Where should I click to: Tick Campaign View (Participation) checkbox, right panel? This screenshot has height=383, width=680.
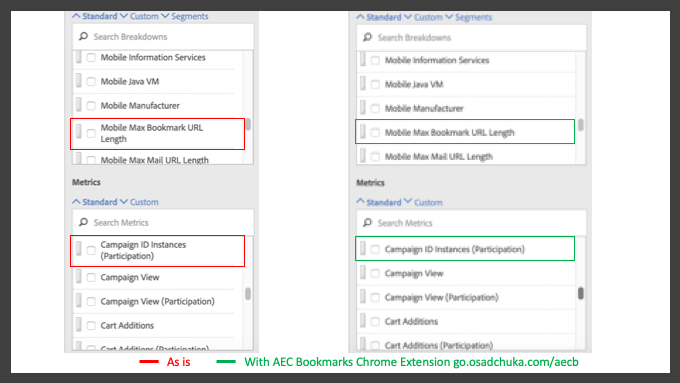[x=375, y=298]
